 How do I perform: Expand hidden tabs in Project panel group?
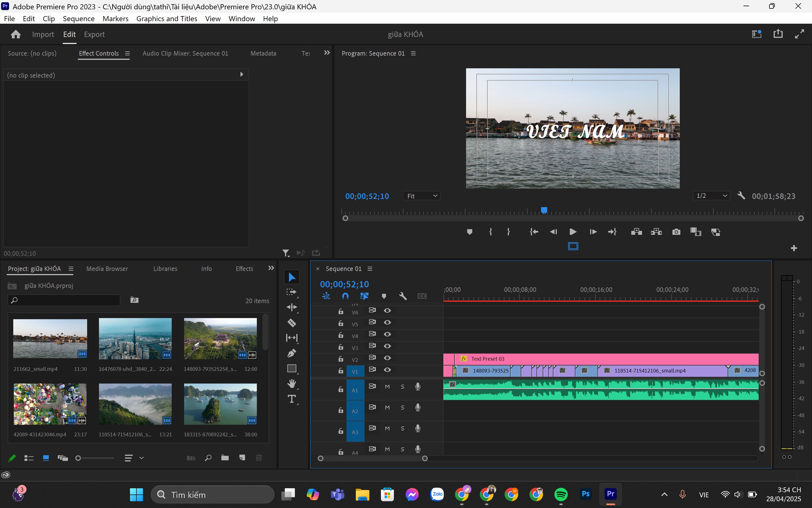(271, 268)
